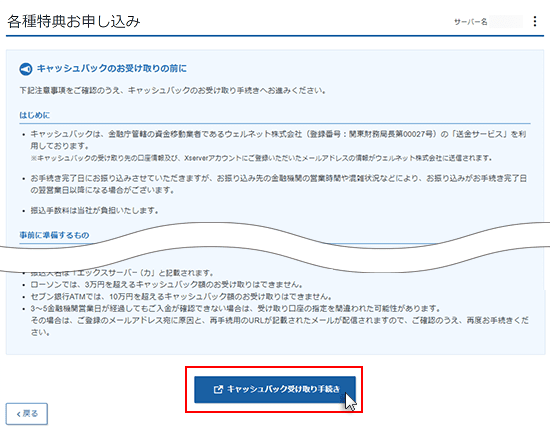Click the external-link icon on the cashback button
This screenshot has width=550, height=446.
[x=218, y=390]
